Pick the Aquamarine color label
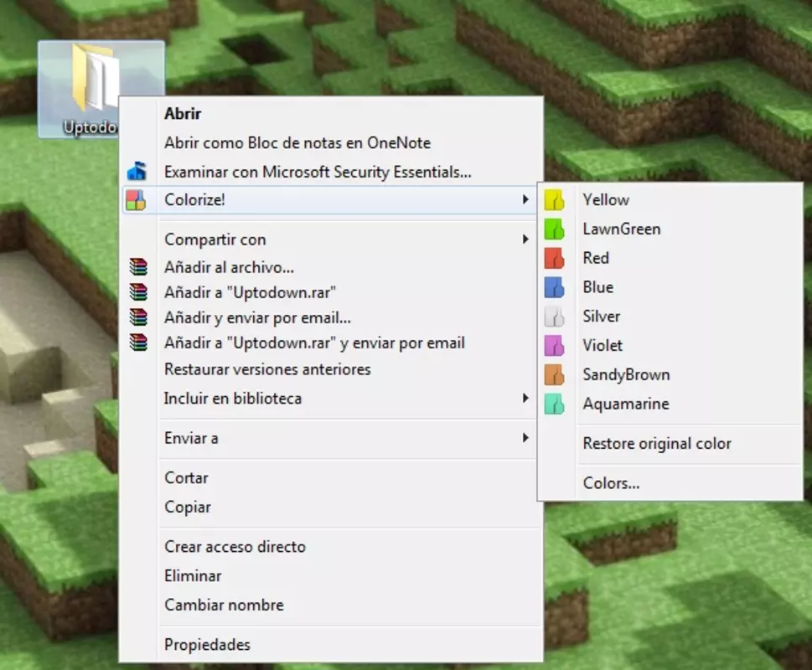This screenshot has height=670, width=812. 626,404
